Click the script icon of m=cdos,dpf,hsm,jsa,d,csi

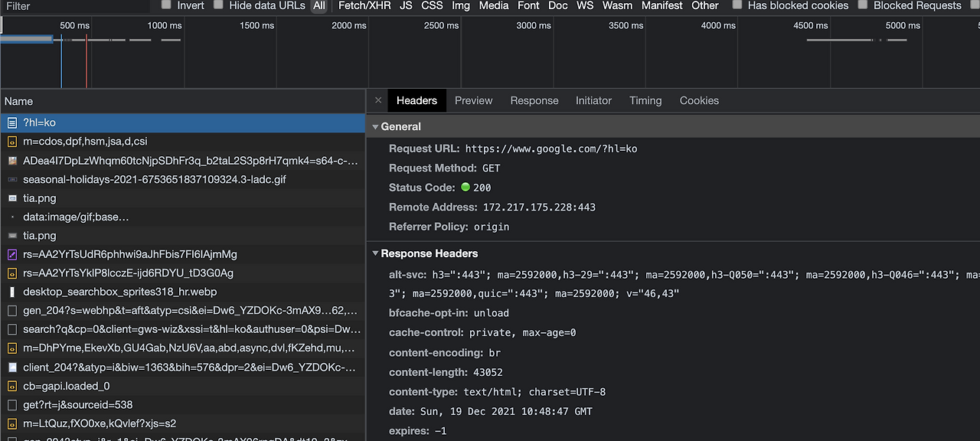(12, 142)
